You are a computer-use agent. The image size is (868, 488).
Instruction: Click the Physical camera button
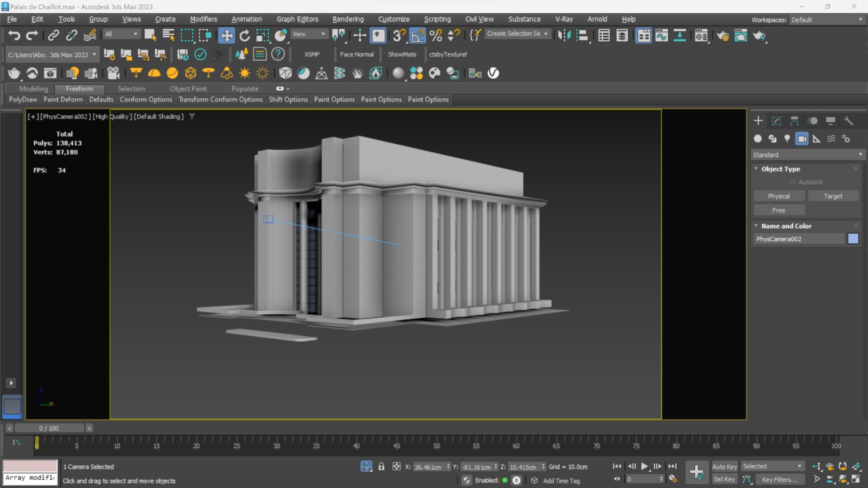[x=778, y=196]
